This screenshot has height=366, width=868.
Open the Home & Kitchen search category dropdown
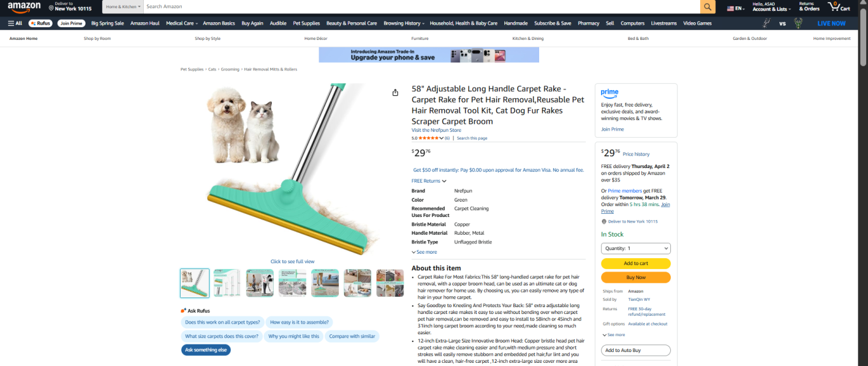coord(122,7)
